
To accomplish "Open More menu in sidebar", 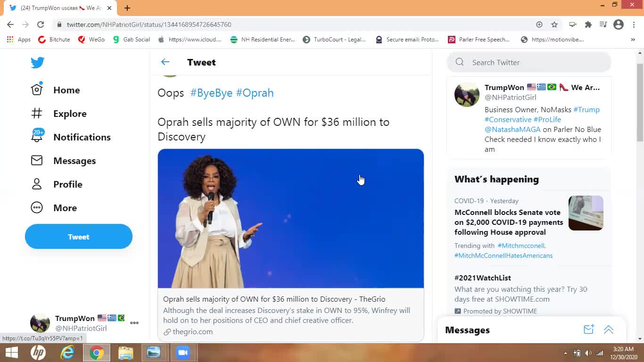I will (65, 208).
